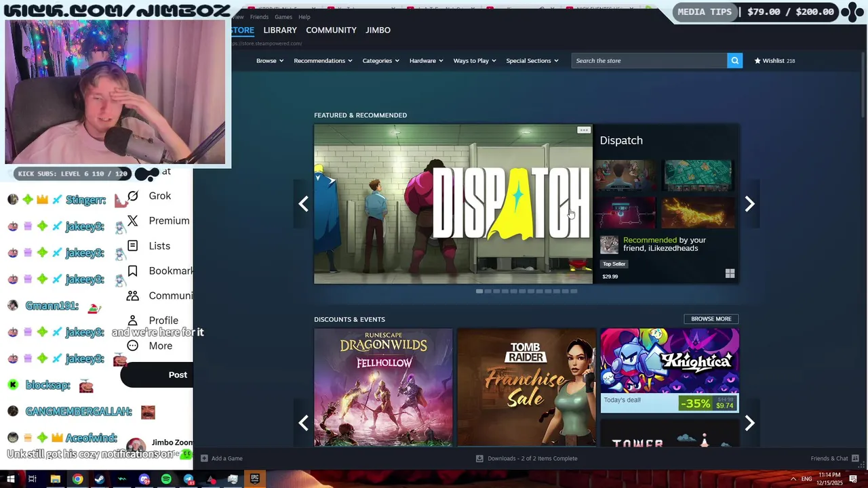Open the Games menu
Viewport: 868px width, 488px height.
coord(283,17)
